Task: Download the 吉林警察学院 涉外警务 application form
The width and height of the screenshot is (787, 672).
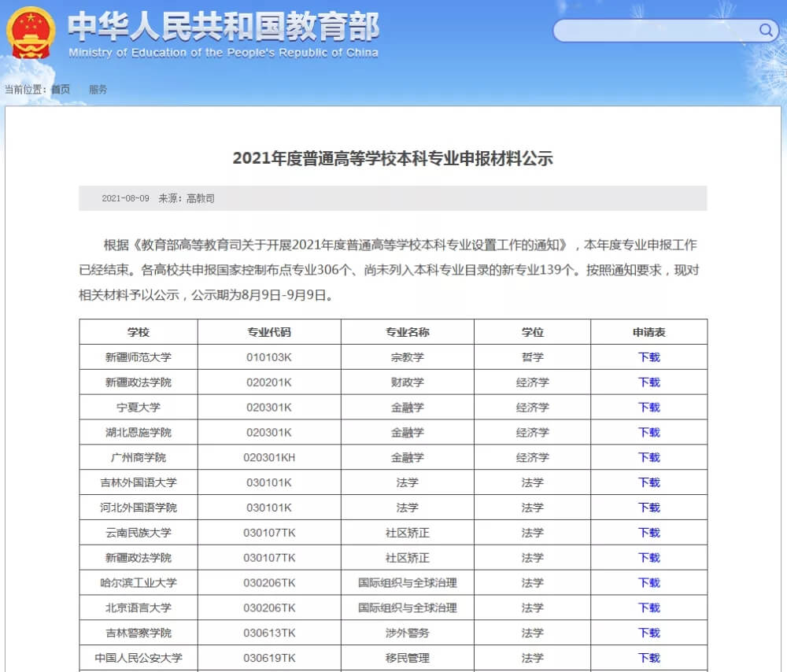Action: (x=648, y=633)
